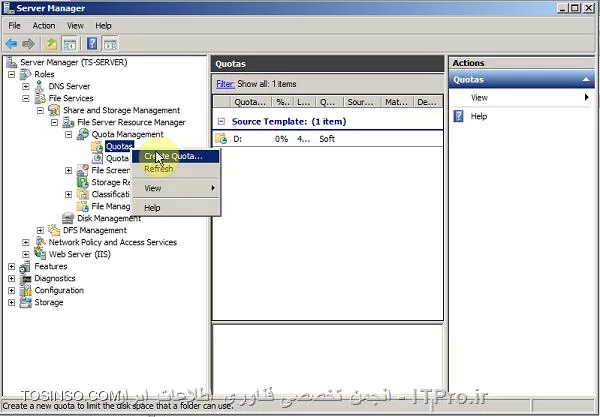Click the Diagnostics node icon
This screenshot has height=417, width=600.
pos(26,279)
